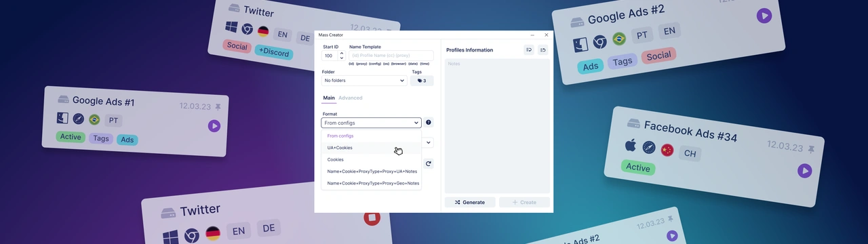Switch to the Advanced tab

click(351, 98)
